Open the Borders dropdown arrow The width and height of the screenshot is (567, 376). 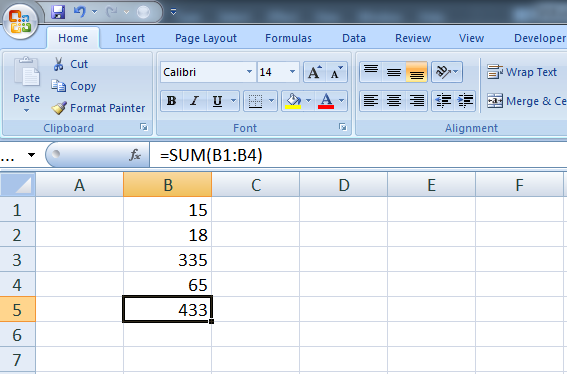[271, 101]
